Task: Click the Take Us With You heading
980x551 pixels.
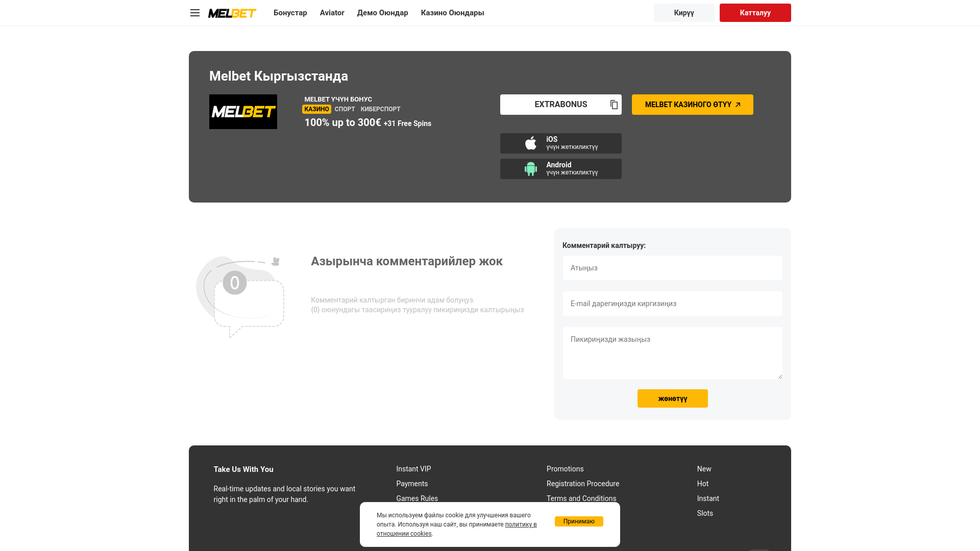Action: point(243,469)
